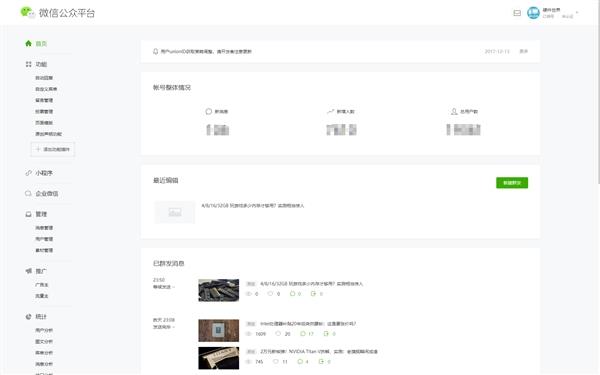Viewport: 600px width, 375px height.
Task: Open 推广 section in the sidebar
Action: click(41, 271)
